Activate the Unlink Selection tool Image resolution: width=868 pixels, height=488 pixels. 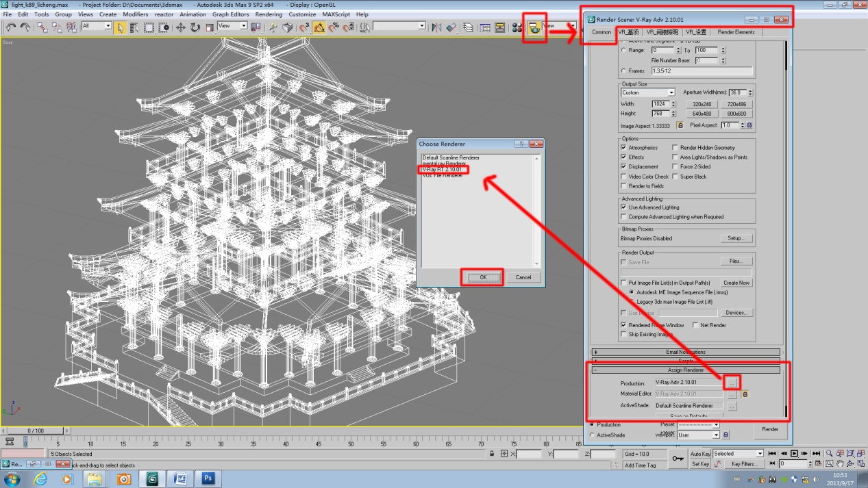57,27
